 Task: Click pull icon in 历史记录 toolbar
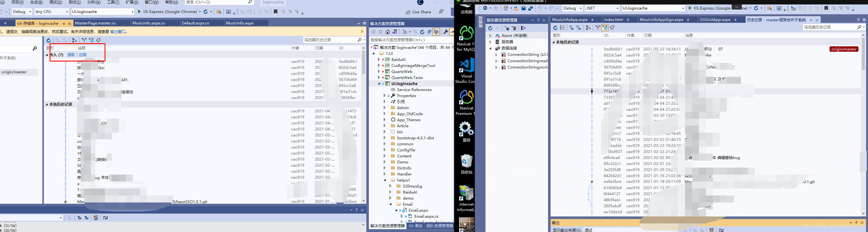tap(579, 28)
